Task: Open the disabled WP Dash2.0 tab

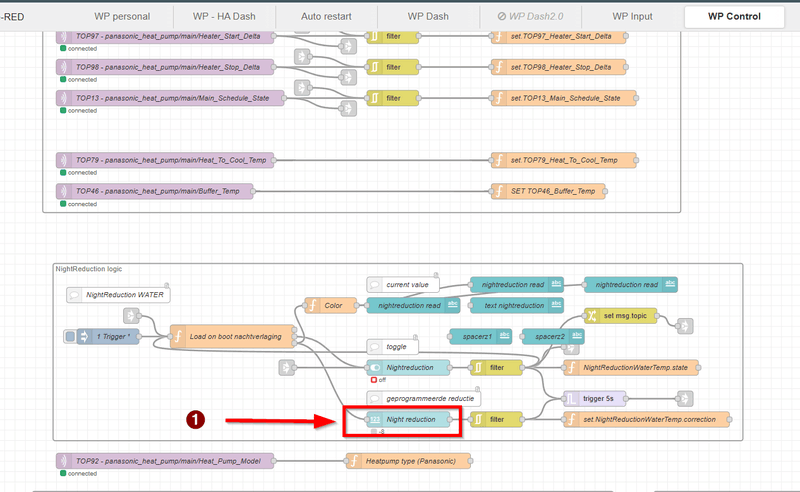Action: tap(530, 16)
